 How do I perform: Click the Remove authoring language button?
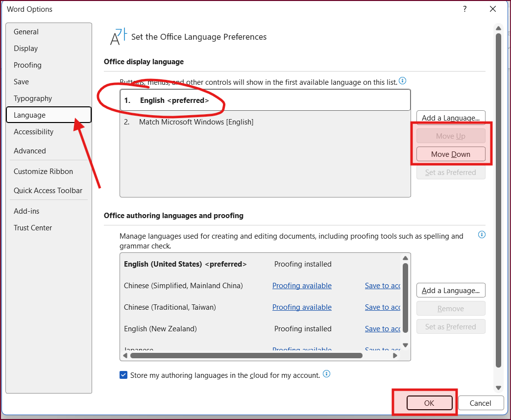pos(451,308)
